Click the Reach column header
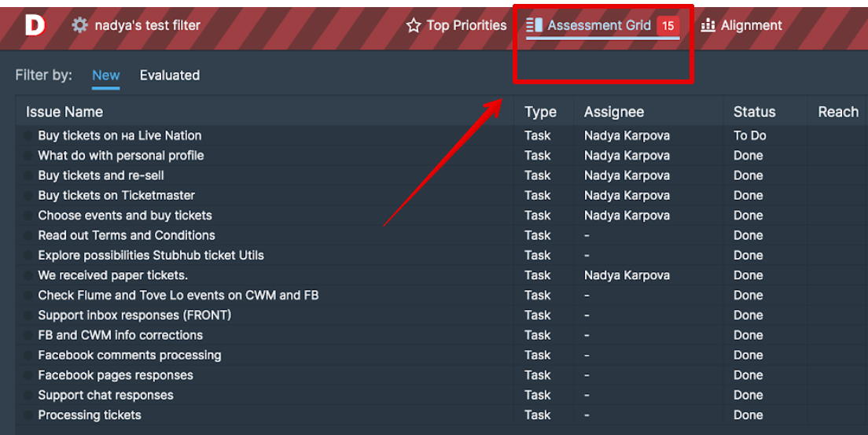This screenshot has width=868, height=435. 838,112
